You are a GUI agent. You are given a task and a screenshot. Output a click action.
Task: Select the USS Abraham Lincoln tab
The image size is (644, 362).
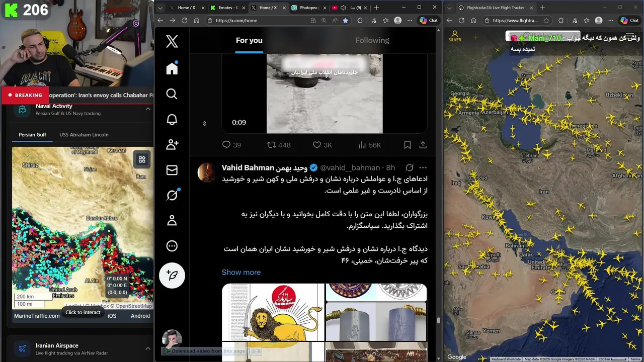[x=84, y=135]
